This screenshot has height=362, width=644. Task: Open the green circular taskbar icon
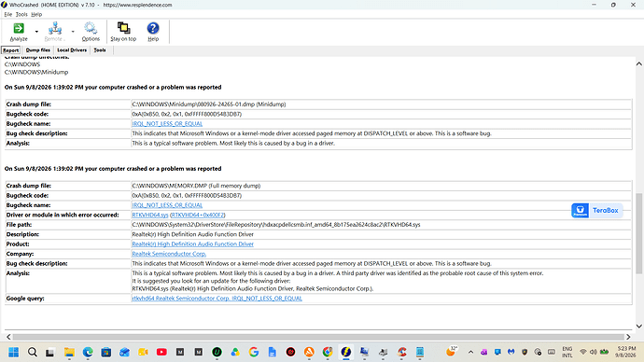coord(217,352)
